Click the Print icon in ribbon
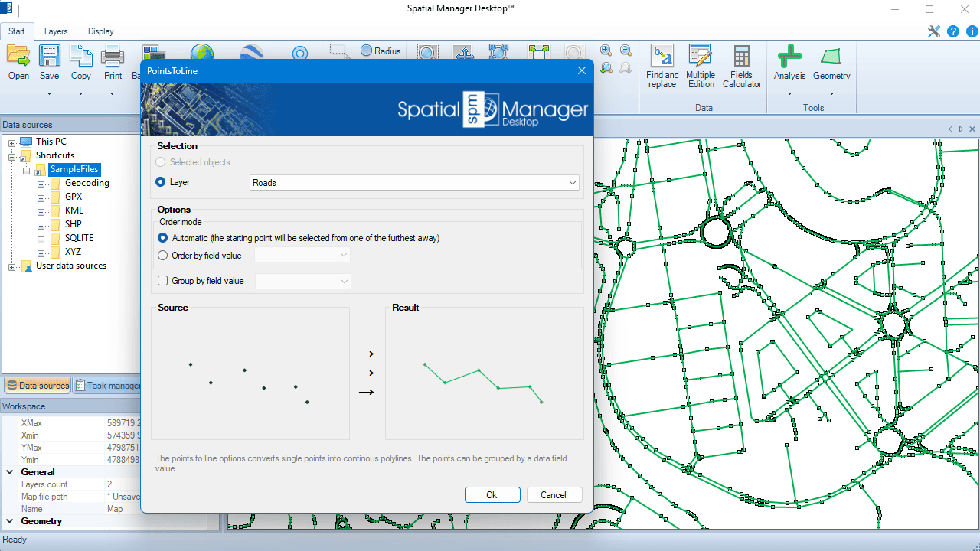This screenshot has width=980, height=551. click(113, 56)
